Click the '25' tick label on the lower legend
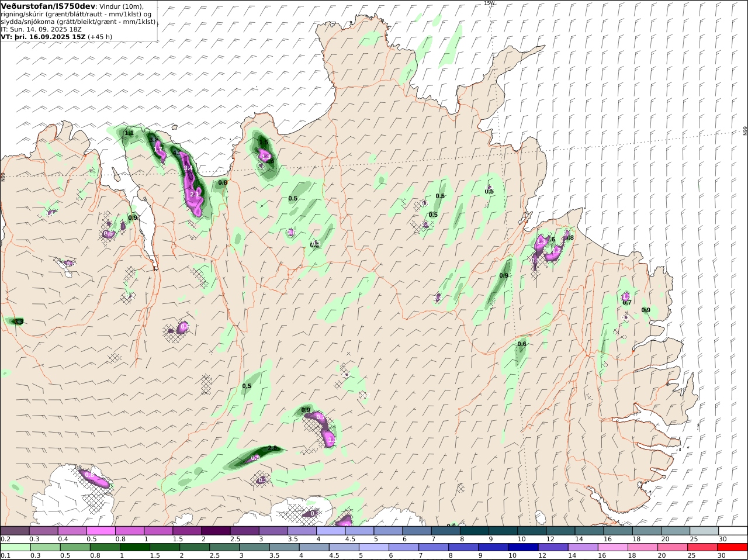Viewport: 748px width, 560px height. click(693, 556)
